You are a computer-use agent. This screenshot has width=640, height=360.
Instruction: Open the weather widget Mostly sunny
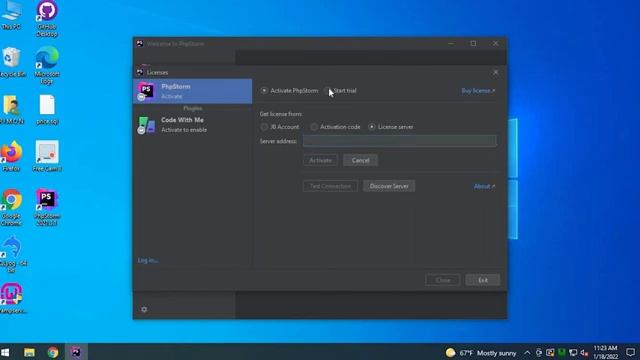(481, 353)
